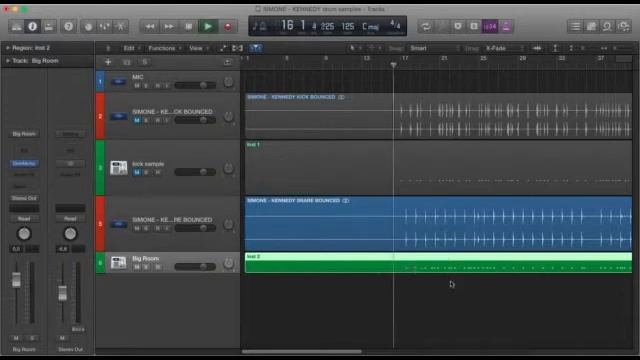Open the Toolbar customization button

coord(49,27)
